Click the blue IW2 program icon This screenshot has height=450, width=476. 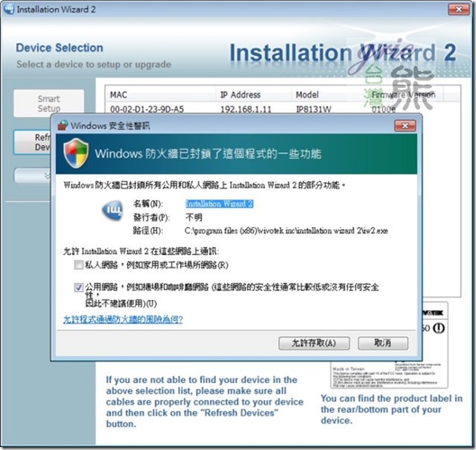[112, 210]
